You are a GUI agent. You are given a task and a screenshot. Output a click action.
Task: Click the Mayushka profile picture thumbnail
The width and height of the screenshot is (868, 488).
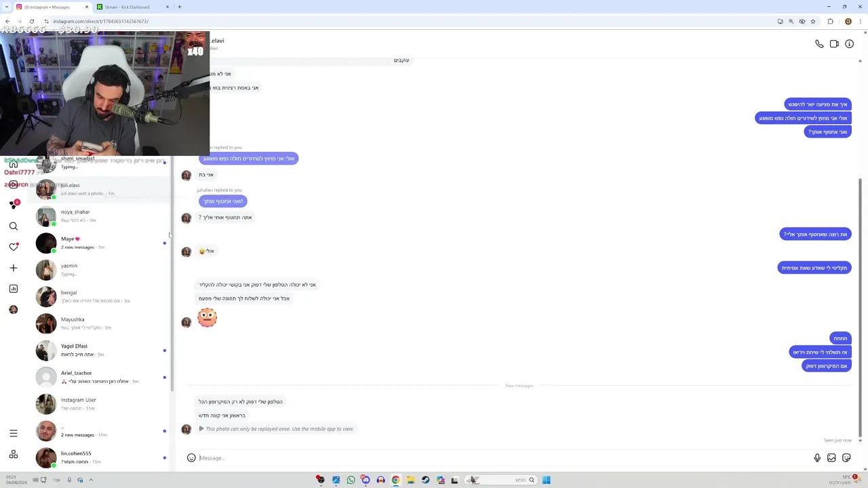pyautogui.click(x=46, y=323)
